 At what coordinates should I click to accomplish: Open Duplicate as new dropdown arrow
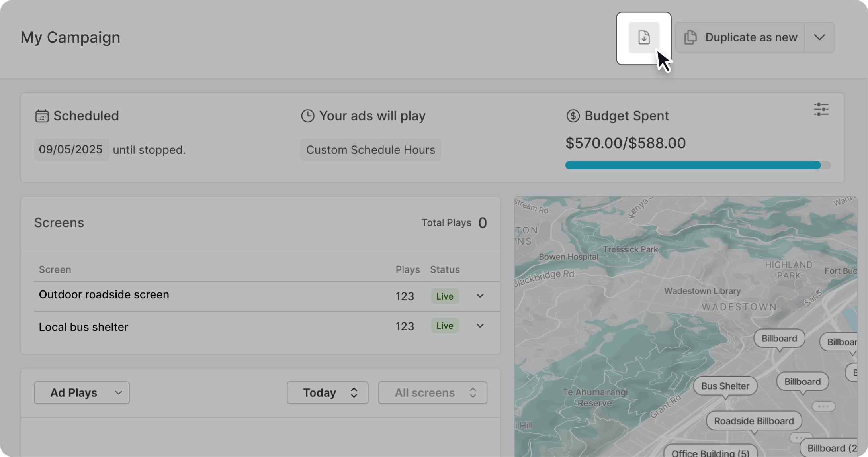[819, 37]
